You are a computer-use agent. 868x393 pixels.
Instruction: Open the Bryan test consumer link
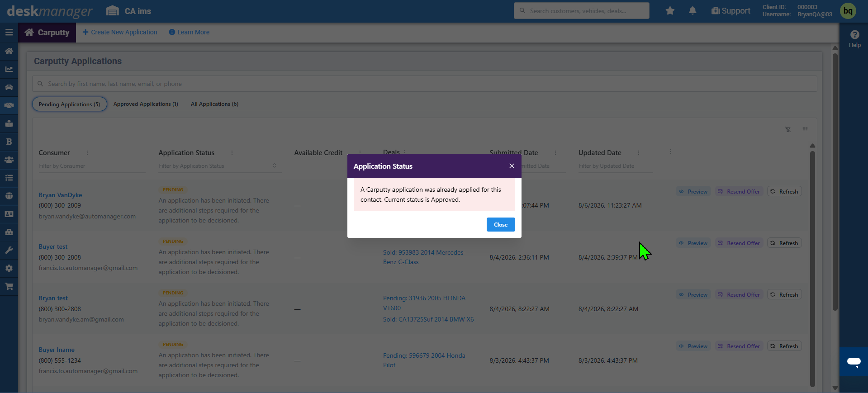coord(53,298)
